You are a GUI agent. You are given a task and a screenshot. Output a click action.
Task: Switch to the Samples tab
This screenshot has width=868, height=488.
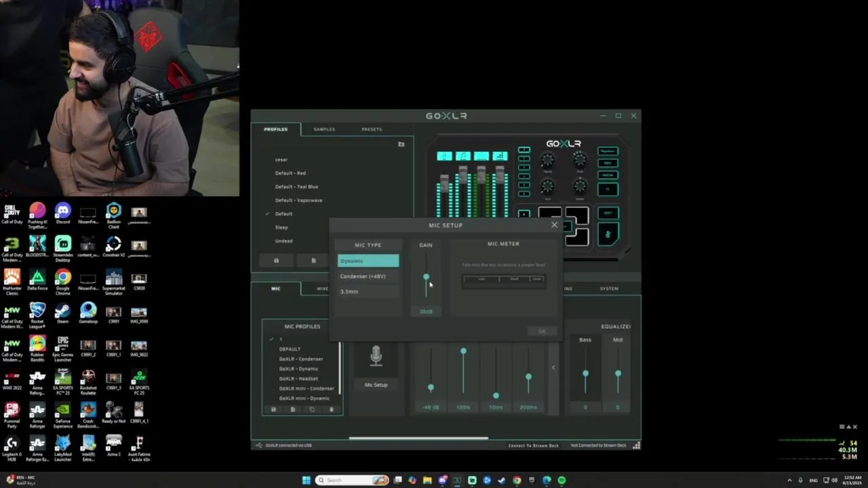(324, 129)
